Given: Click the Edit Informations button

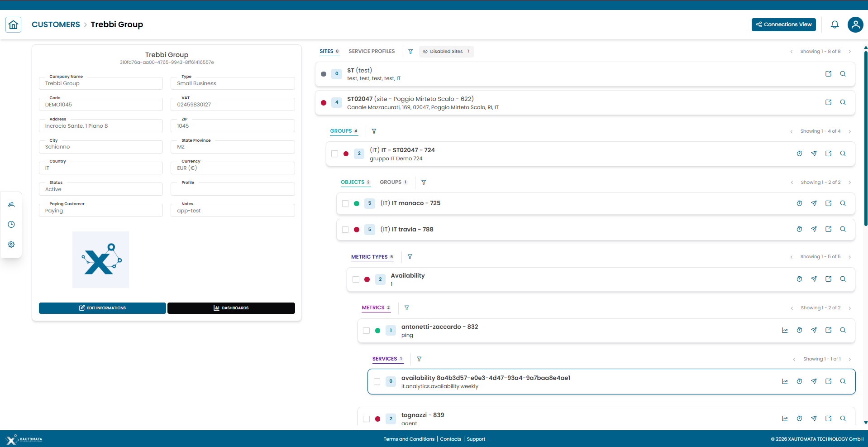Looking at the screenshot, I should 102,308.
